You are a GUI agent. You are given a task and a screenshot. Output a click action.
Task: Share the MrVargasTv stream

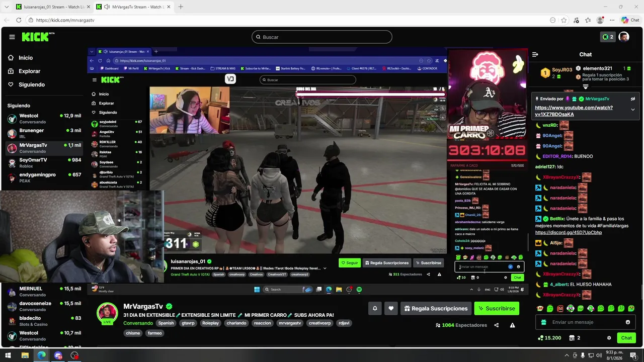(496, 325)
